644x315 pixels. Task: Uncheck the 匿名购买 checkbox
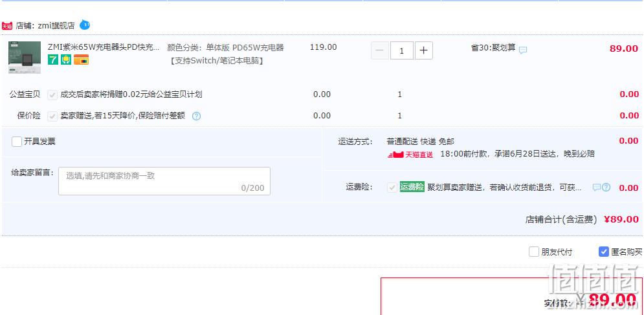[x=603, y=252]
